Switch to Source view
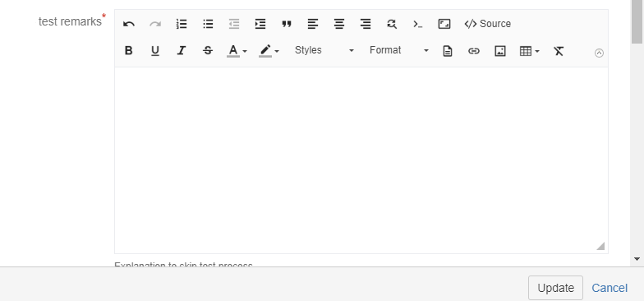Viewport: 644px width, 301px height. pos(488,24)
